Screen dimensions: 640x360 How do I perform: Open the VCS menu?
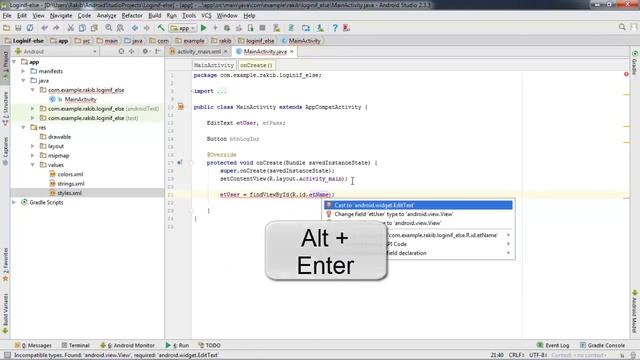pos(206,16)
